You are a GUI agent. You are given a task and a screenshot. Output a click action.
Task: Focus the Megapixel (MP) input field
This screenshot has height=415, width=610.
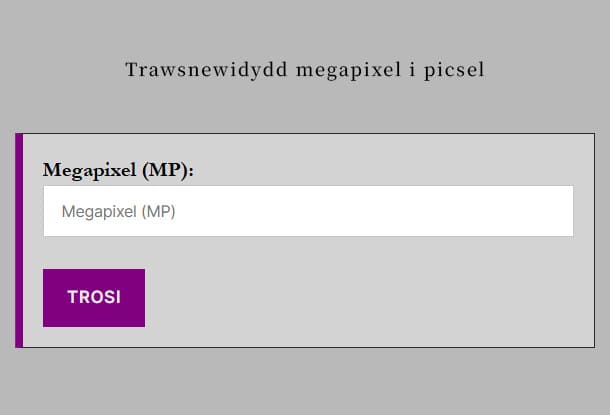(x=308, y=211)
